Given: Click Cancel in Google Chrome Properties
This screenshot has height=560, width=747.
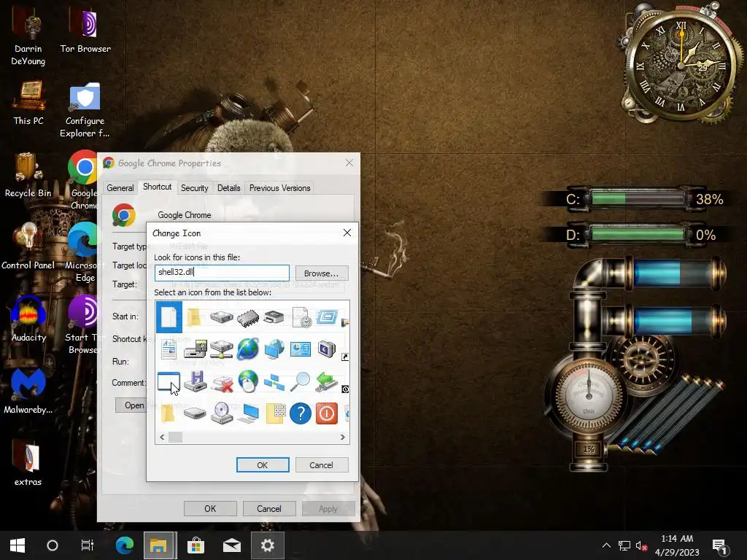Looking at the screenshot, I should point(269,508).
